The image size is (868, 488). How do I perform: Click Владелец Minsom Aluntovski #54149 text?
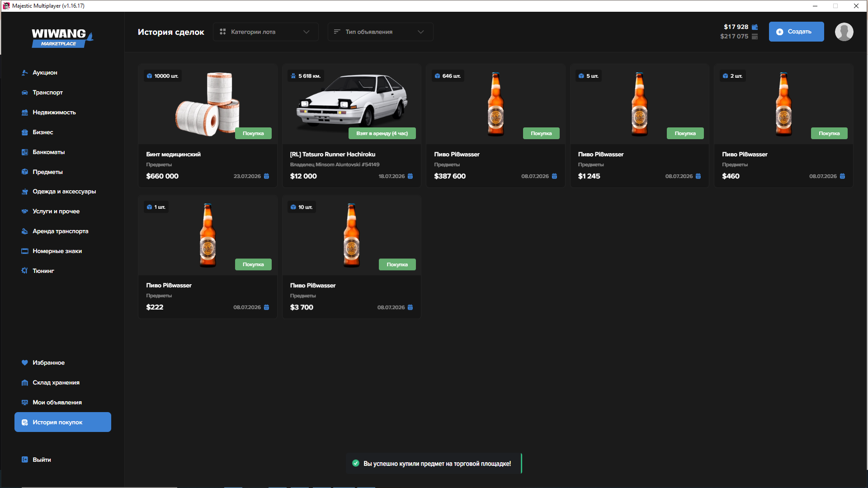tap(335, 165)
